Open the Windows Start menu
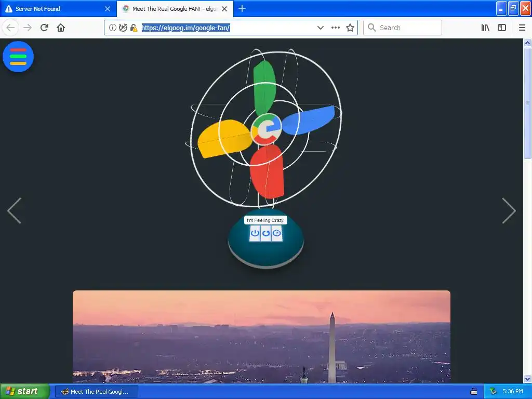Image resolution: width=532 pixels, height=399 pixels. [x=25, y=391]
